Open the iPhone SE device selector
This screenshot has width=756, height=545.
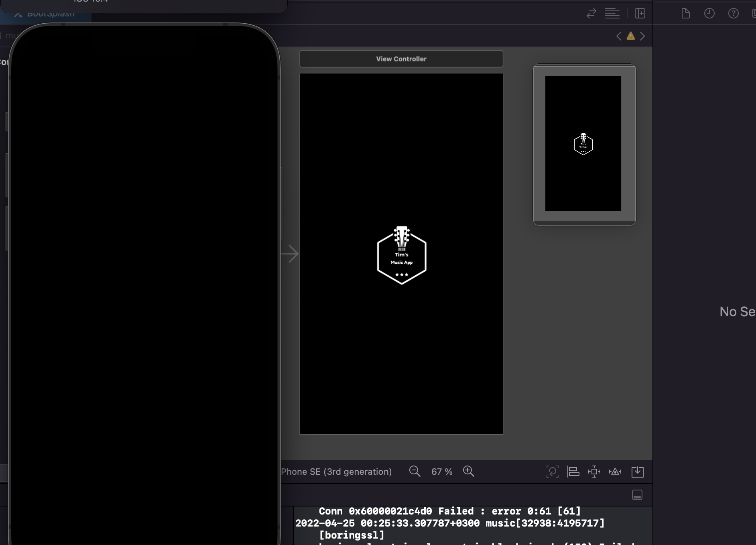[x=336, y=472]
